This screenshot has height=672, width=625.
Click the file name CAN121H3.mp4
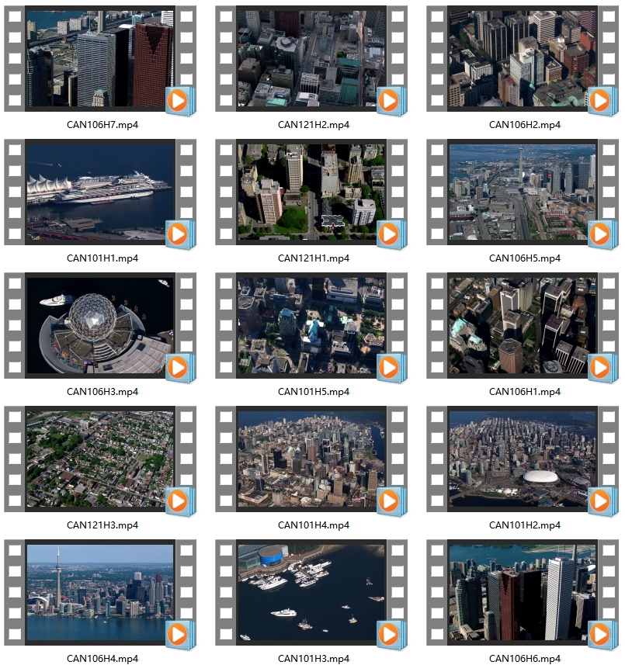tap(102, 525)
